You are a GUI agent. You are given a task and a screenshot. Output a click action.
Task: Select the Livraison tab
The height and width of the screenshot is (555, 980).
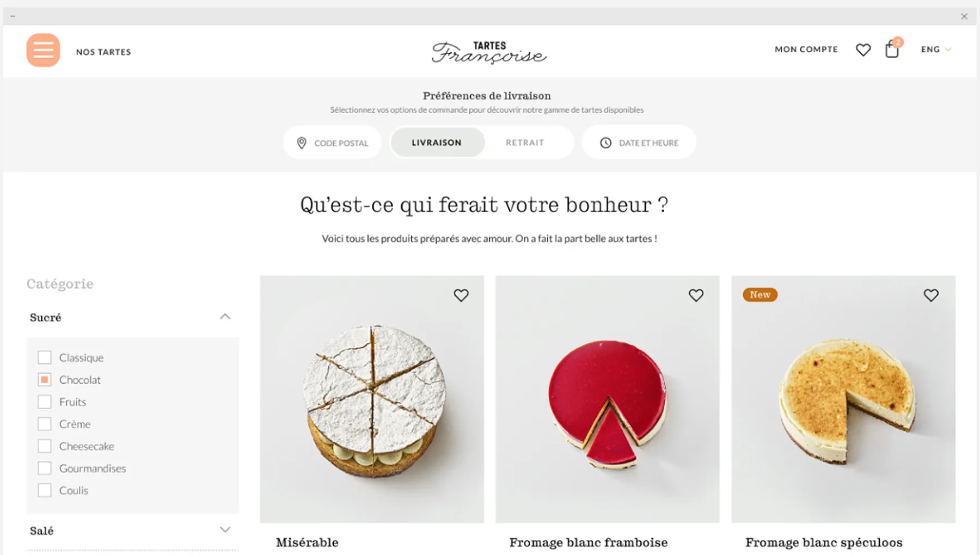click(437, 143)
